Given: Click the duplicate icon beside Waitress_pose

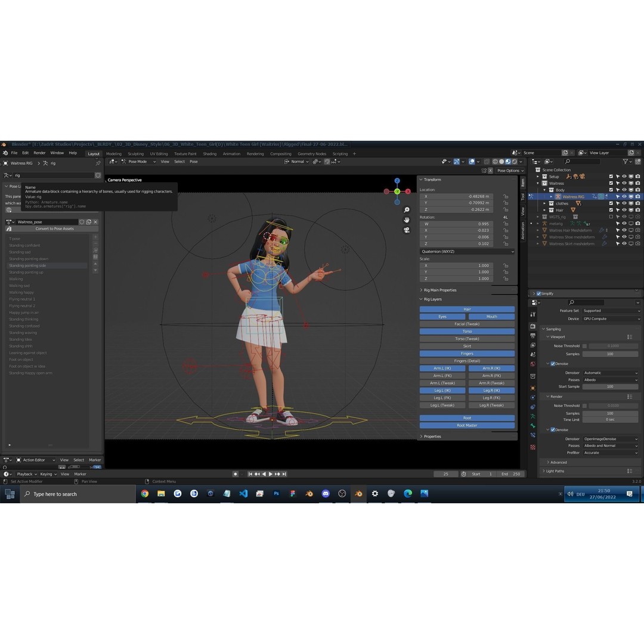Looking at the screenshot, I should point(89,222).
